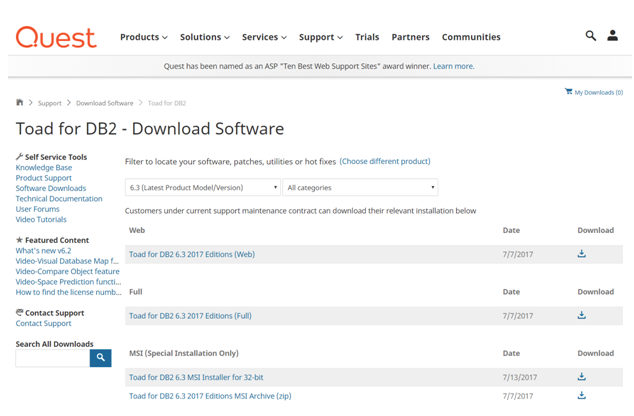Click the Quest logo
The image size is (634, 416).
56,37
